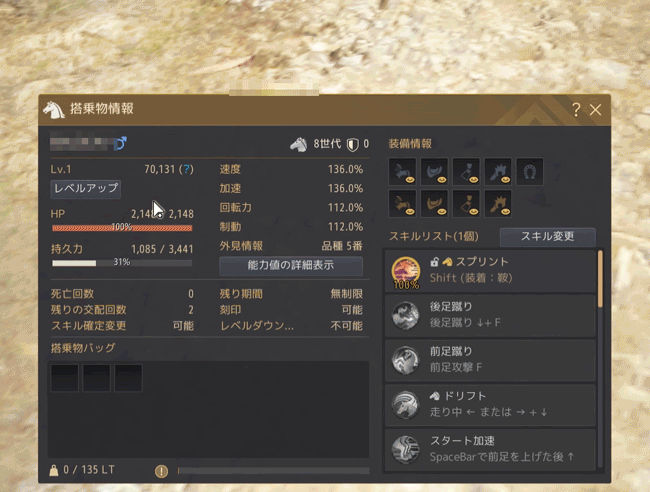
Task: Click the first mount bag slot
Action: click(x=65, y=378)
